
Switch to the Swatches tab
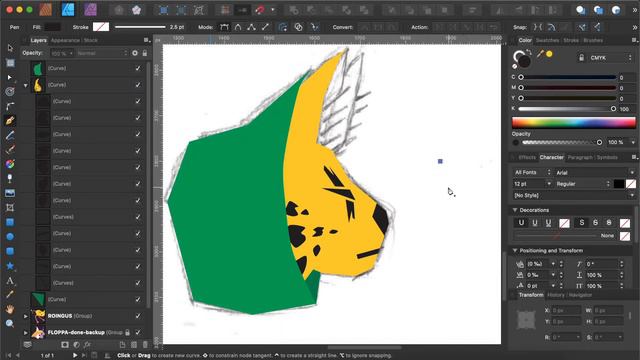pyautogui.click(x=547, y=40)
